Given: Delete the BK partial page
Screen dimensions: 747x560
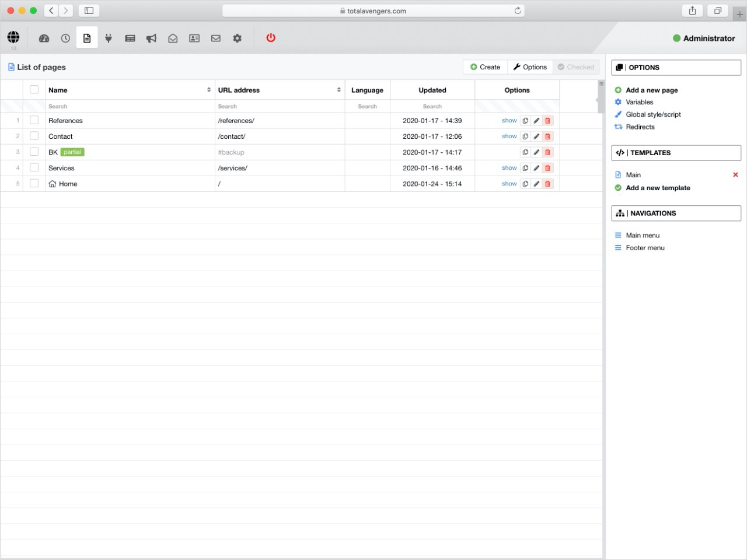Looking at the screenshot, I should click(547, 152).
